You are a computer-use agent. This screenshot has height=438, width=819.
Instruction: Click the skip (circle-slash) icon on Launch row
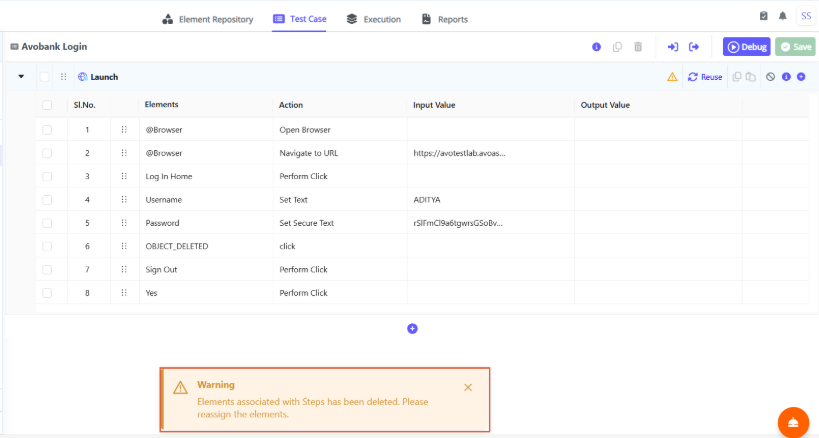coord(770,77)
